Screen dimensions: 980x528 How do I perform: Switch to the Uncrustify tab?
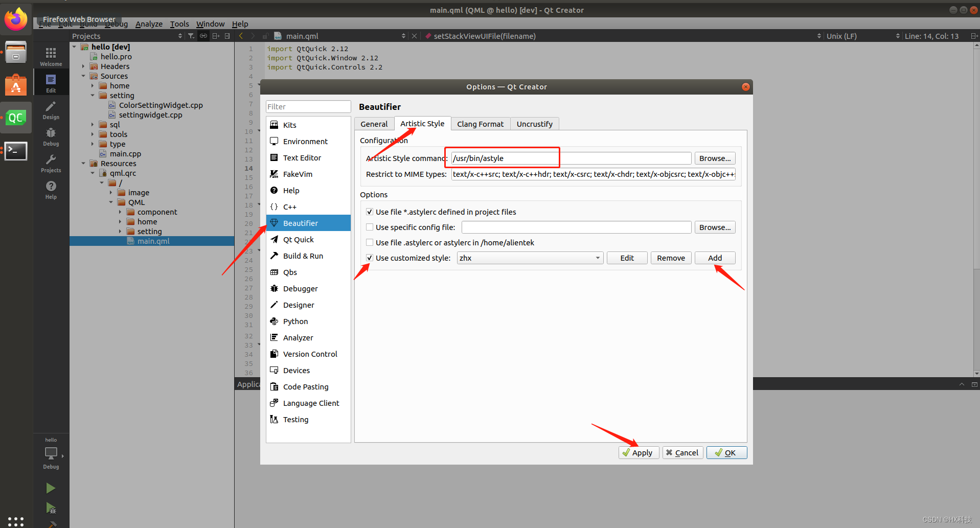pos(534,124)
